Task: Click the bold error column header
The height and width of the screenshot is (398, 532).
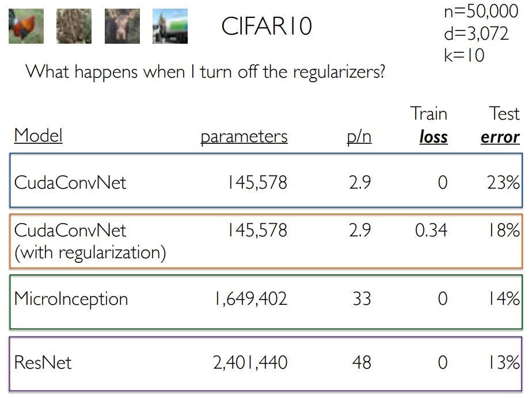Action: point(500,137)
